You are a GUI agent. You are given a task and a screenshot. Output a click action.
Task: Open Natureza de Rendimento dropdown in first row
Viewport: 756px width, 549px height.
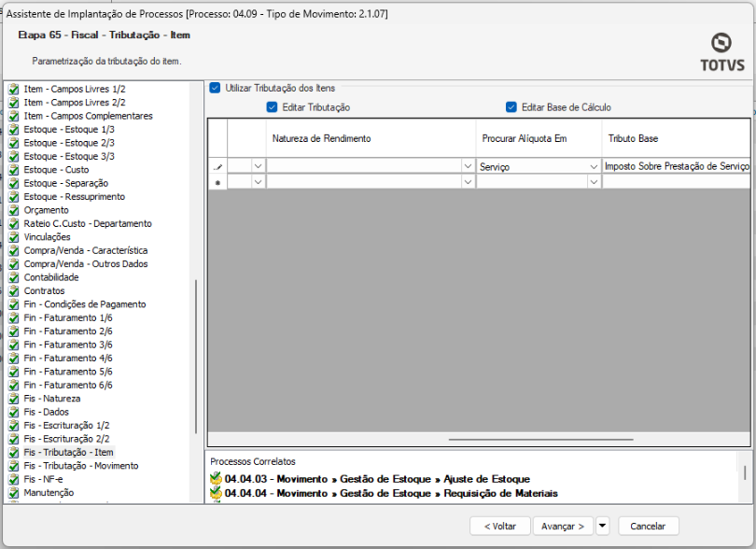pos(468,166)
